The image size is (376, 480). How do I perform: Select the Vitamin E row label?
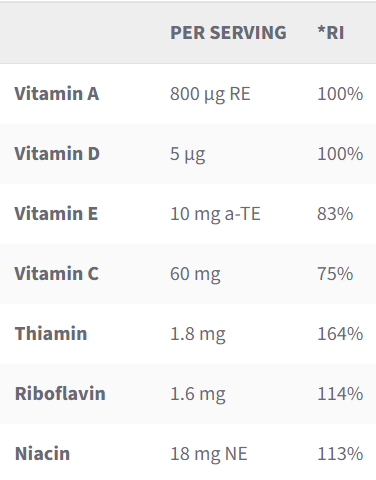click(x=56, y=214)
